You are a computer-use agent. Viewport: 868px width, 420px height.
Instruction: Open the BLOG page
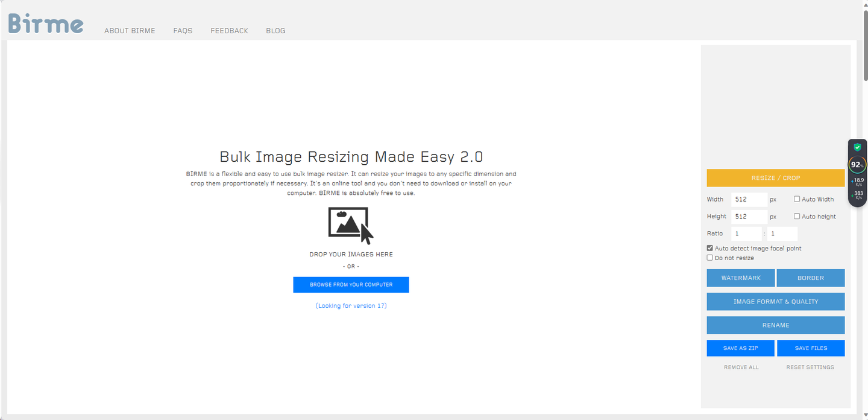point(275,31)
